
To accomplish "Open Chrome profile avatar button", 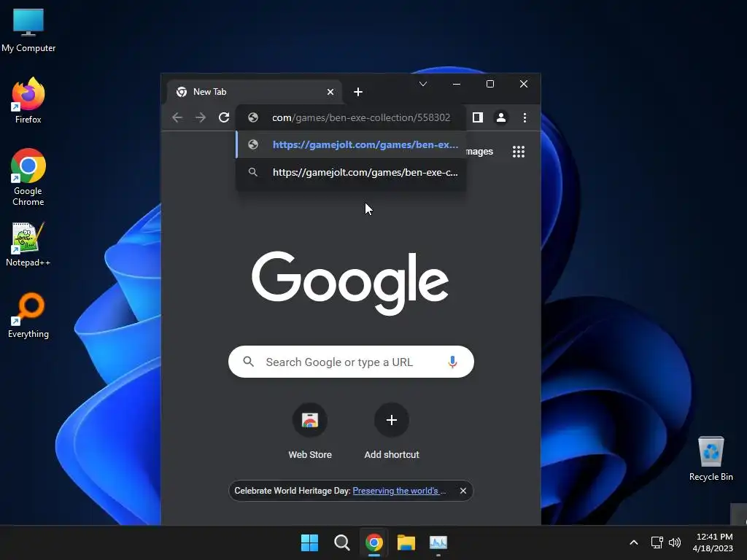I will 500,117.
